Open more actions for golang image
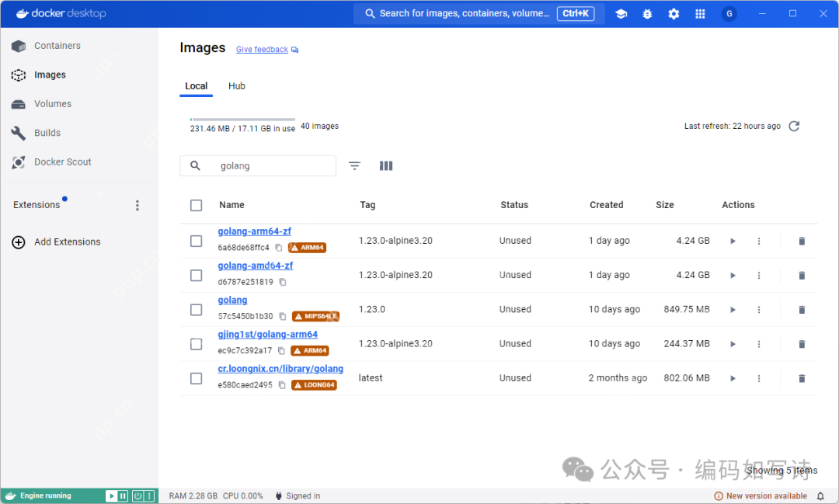 coord(759,310)
